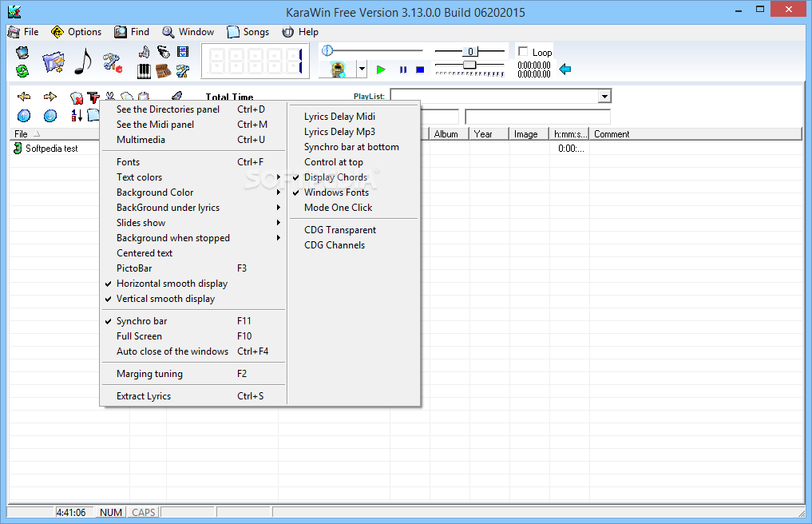Click the numeric sort order icon
The height and width of the screenshot is (524, 812).
coord(77,116)
